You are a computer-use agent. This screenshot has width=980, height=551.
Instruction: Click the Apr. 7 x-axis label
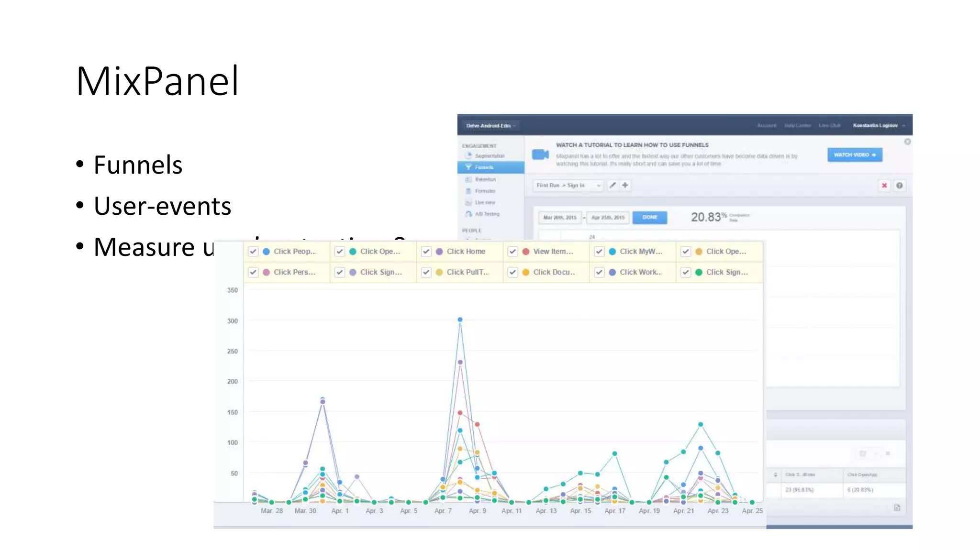[x=443, y=511]
